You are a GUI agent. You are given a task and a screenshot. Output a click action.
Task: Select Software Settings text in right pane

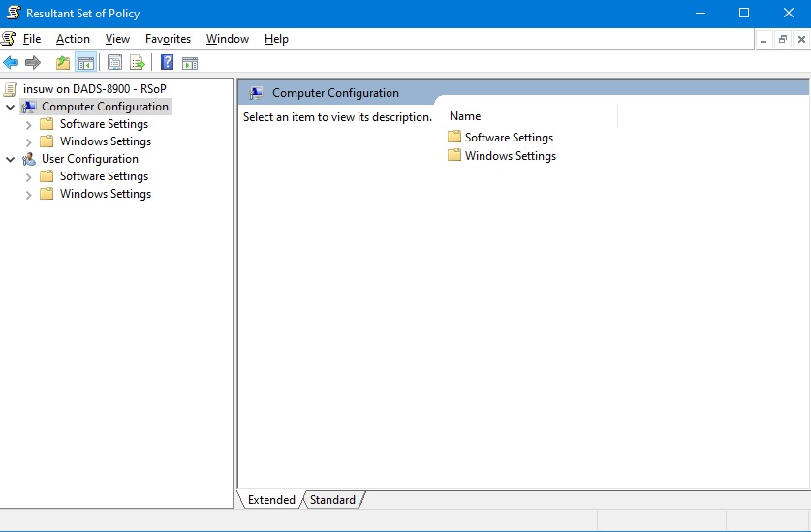pos(509,138)
